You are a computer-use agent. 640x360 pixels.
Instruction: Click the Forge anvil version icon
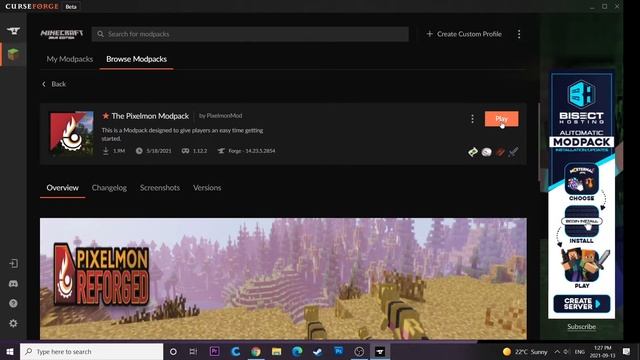point(221,151)
